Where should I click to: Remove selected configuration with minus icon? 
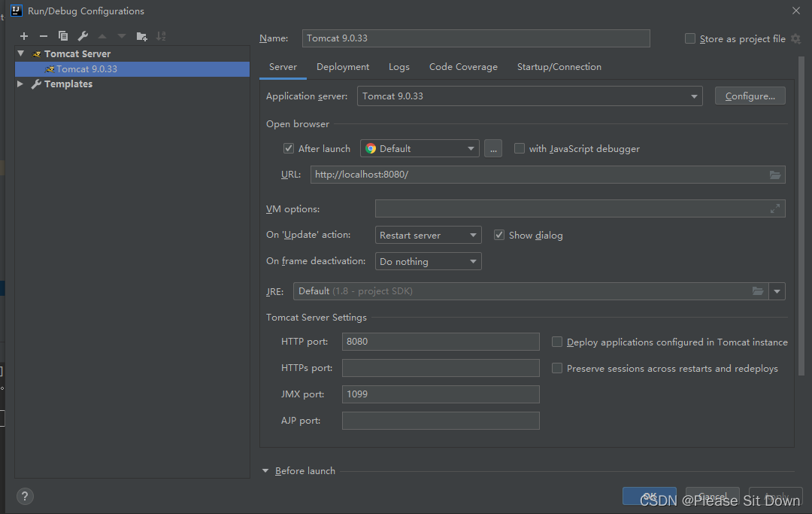pos(44,36)
